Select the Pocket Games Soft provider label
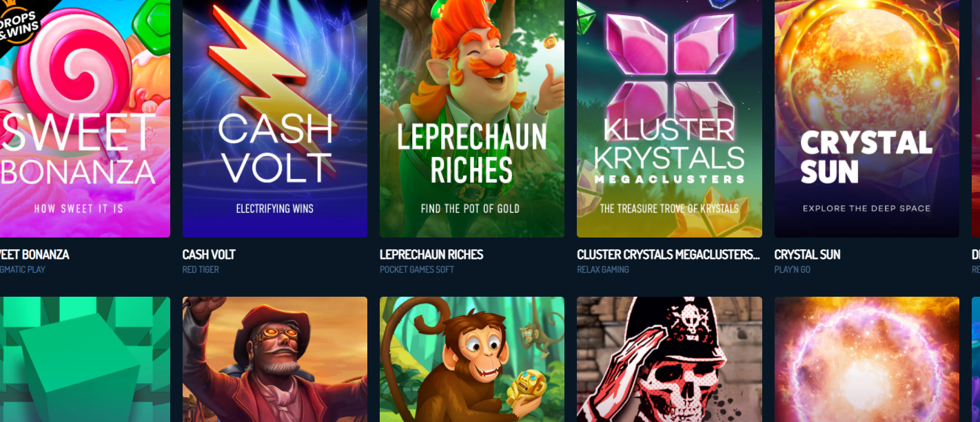 [x=417, y=270]
